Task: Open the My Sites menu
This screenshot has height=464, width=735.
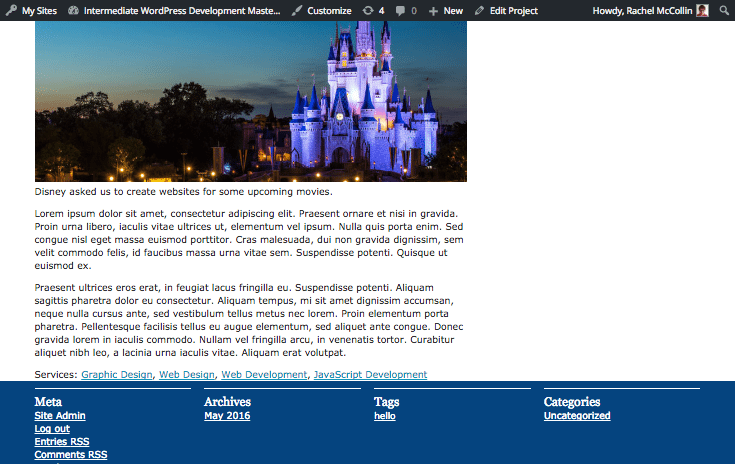Action: (39, 10)
